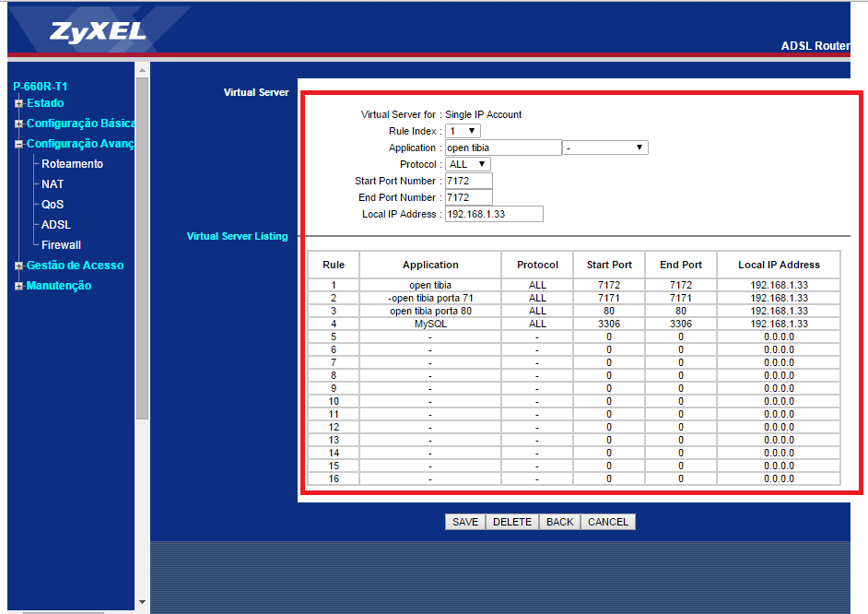Image resolution: width=868 pixels, height=614 pixels.
Task: Collapse the Configuração Avançada minus icon
Action: click(18, 144)
